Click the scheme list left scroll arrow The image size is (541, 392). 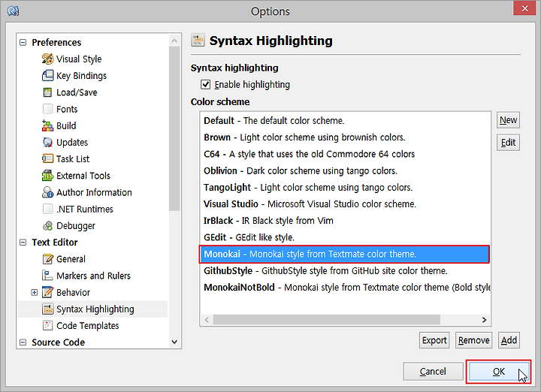(207, 320)
